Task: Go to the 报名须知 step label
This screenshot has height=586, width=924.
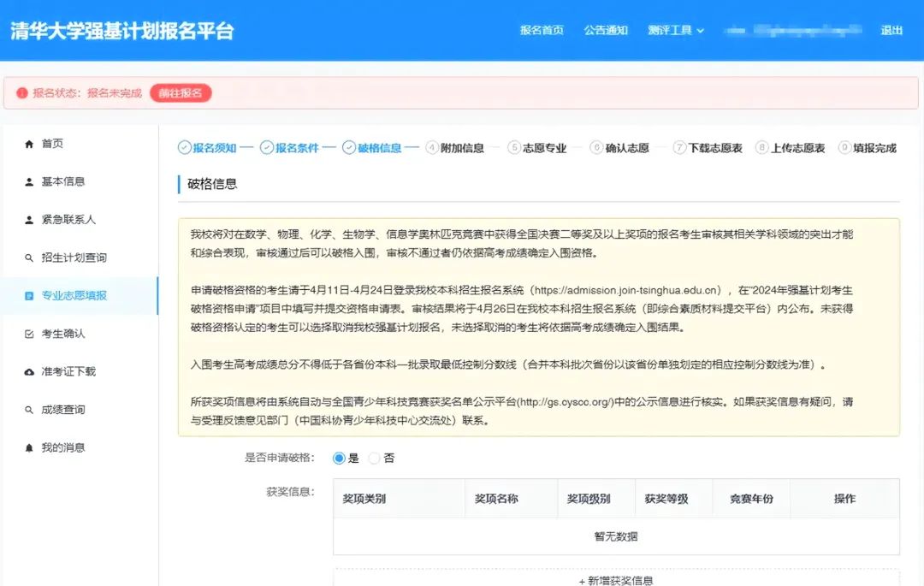Action: pos(215,148)
